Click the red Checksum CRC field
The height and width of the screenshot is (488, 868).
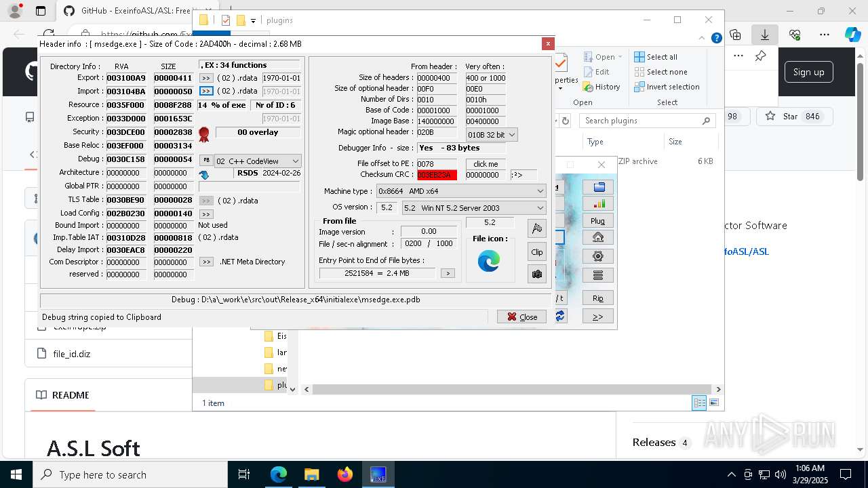click(437, 175)
